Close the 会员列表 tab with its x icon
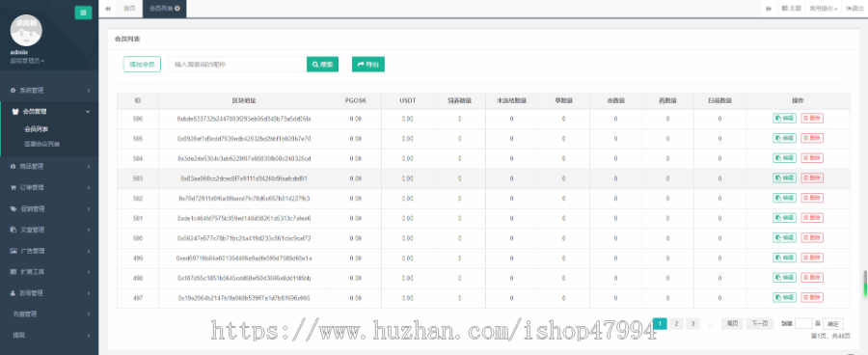868x355 pixels. [177, 9]
